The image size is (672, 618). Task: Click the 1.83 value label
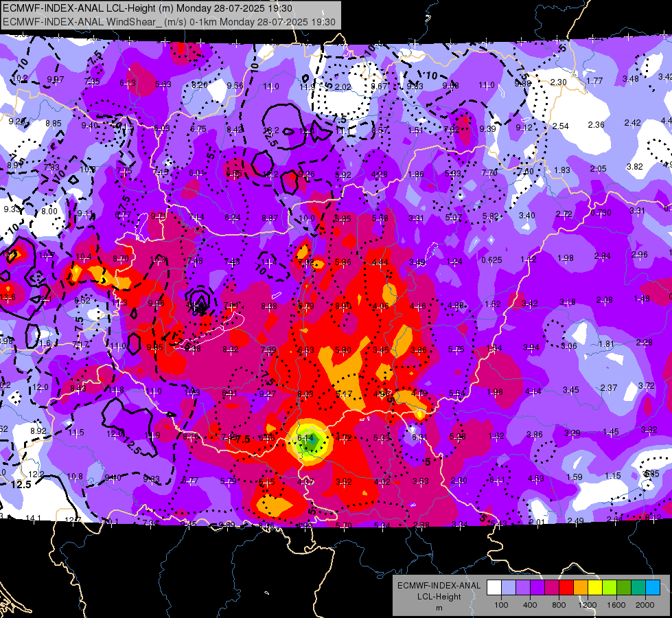pyautogui.click(x=562, y=170)
